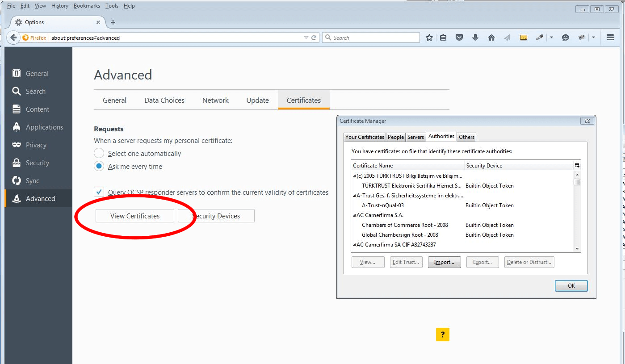625x364 pixels.
Task: Open the History menu
Action: tap(60, 6)
